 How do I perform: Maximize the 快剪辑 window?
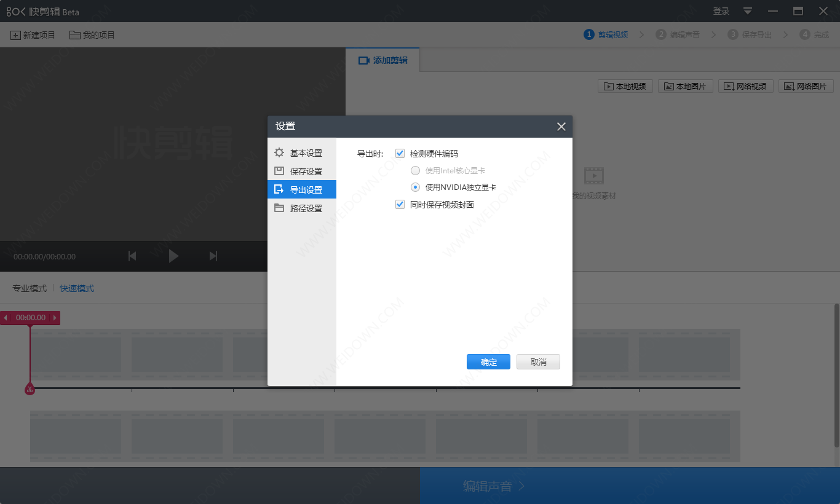[x=798, y=11]
